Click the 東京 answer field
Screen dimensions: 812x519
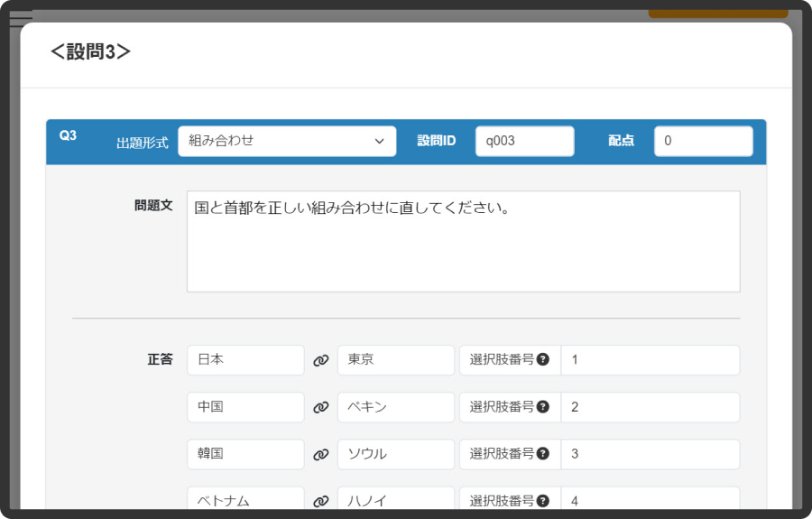pyautogui.click(x=396, y=360)
